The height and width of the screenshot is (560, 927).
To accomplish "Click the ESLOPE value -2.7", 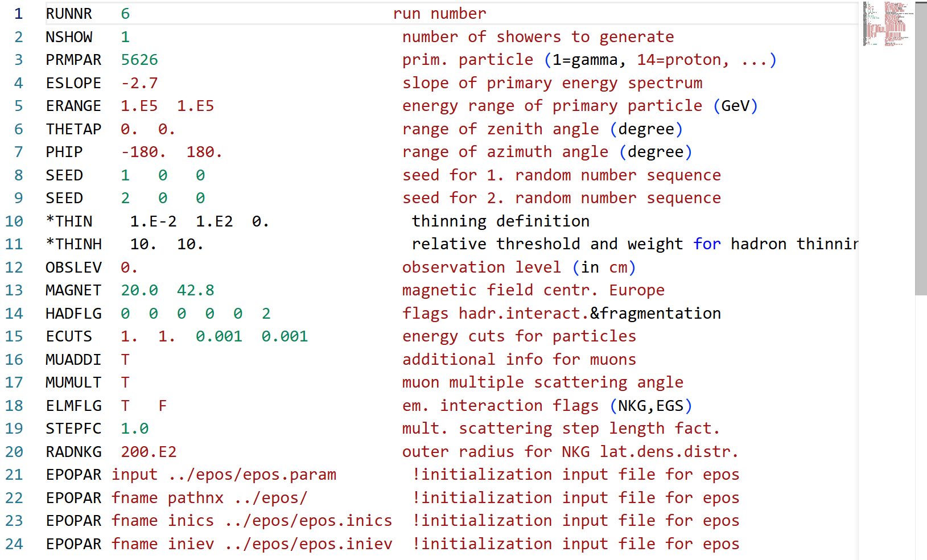I will point(138,83).
